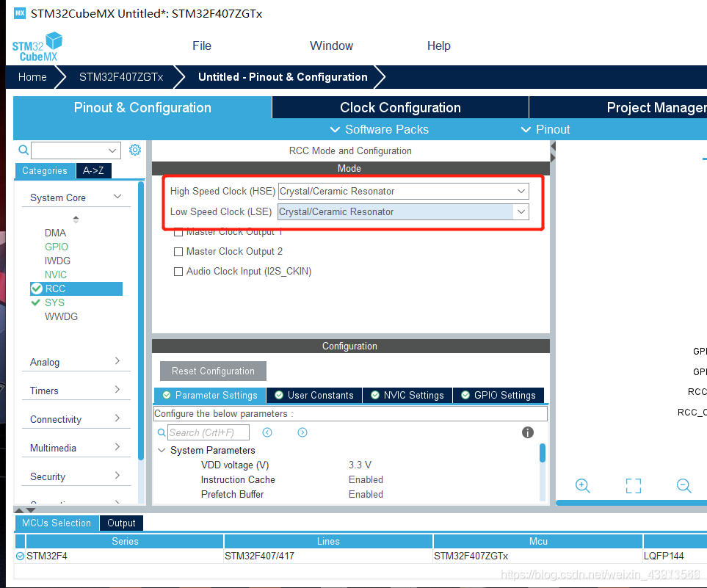Expand the Analog category
707x588 pixels.
click(x=117, y=360)
